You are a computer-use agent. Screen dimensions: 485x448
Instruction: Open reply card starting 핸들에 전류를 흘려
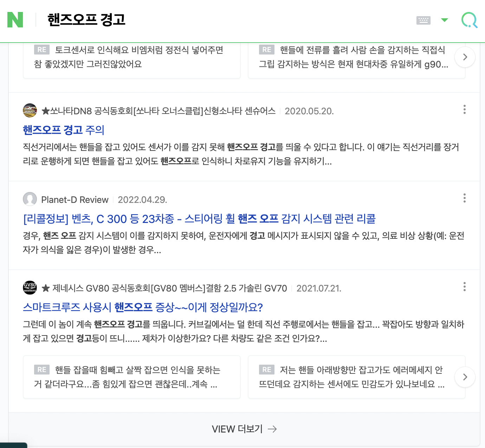coord(357,60)
